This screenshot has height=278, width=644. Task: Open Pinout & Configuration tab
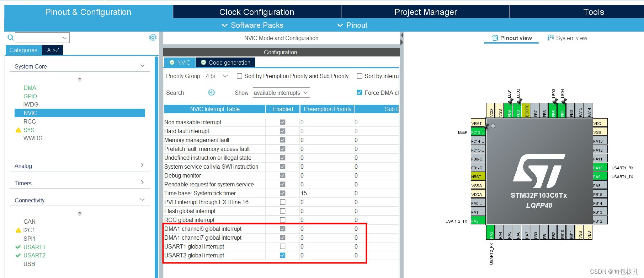pos(88,12)
